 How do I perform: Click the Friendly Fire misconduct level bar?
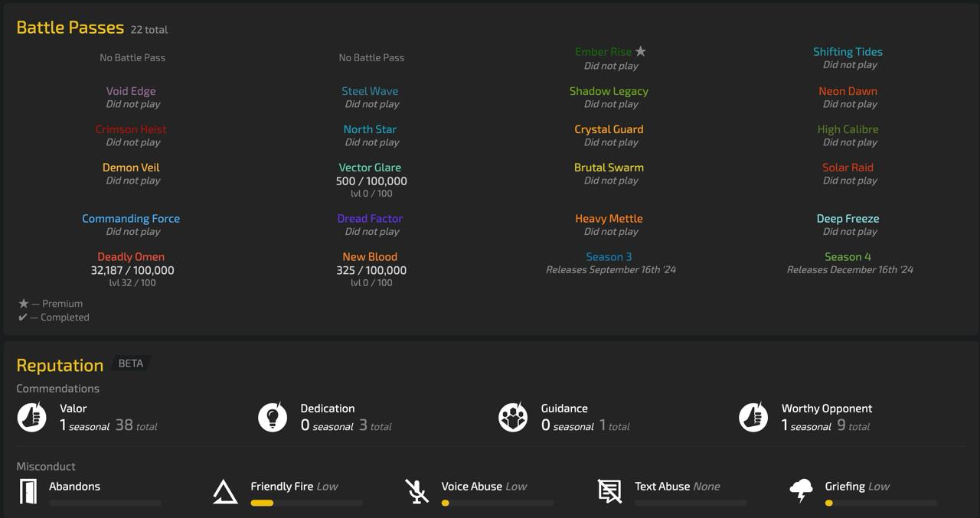[306, 503]
